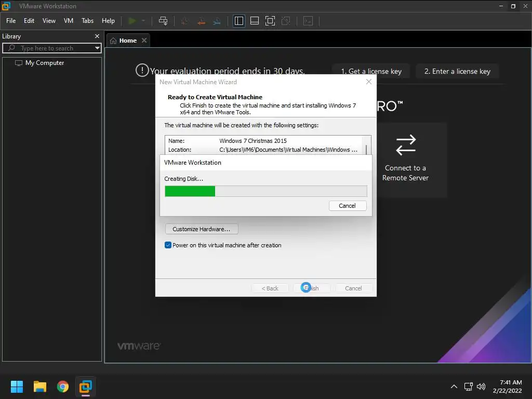Open the Edit menu
Image resolution: width=532 pixels, height=399 pixels.
[x=29, y=21]
